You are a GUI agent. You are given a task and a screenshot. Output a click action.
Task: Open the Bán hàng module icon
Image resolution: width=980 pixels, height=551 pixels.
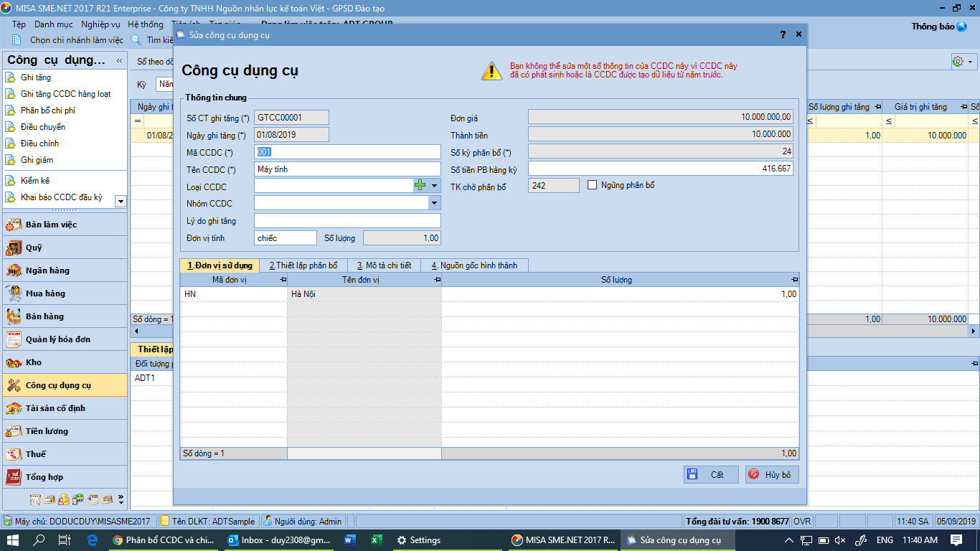14,316
